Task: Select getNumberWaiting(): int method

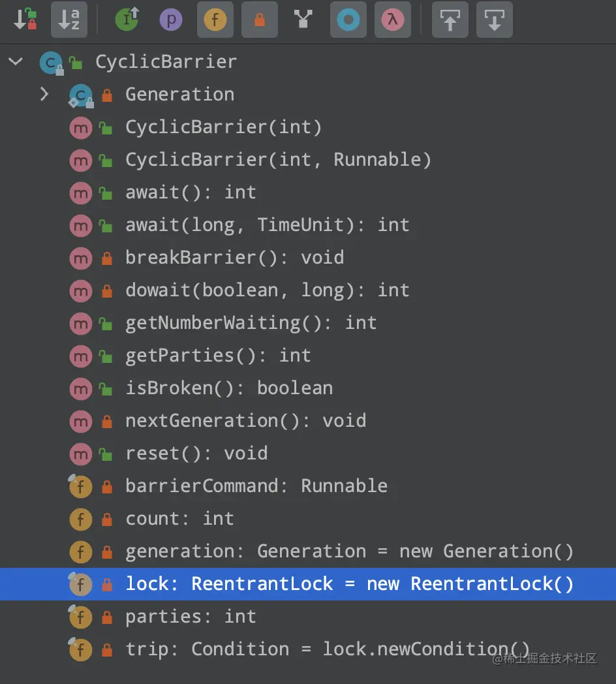Action: coord(308,323)
